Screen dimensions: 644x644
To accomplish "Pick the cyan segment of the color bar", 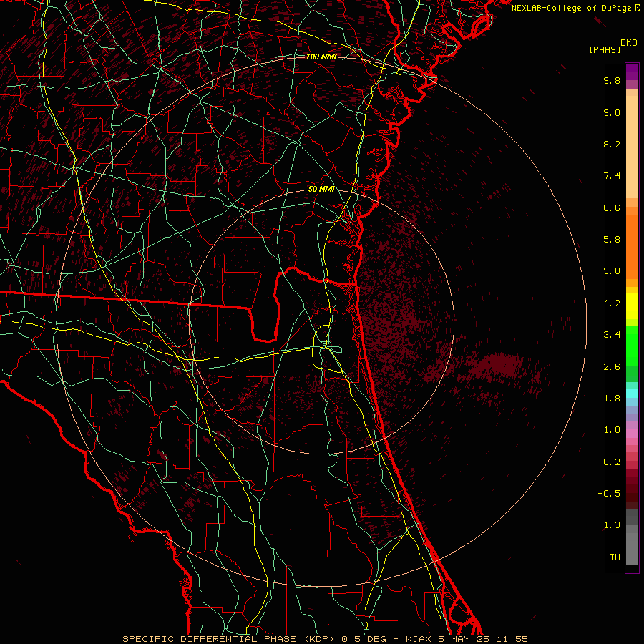I will tap(632, 393).
